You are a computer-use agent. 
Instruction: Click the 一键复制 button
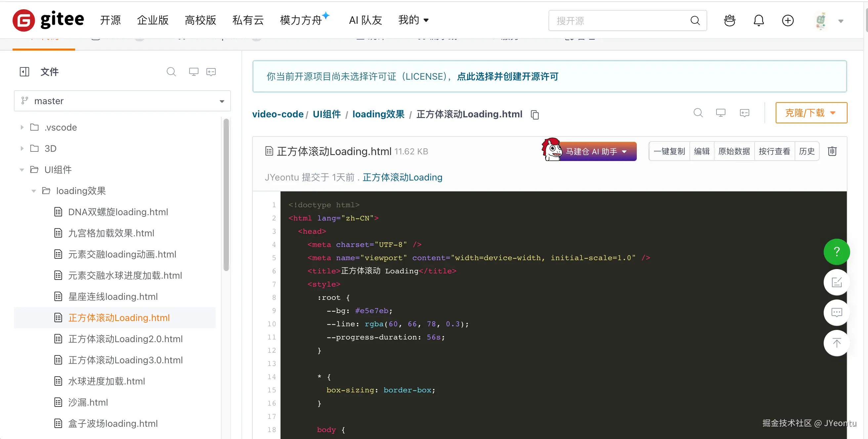point(669,151)
